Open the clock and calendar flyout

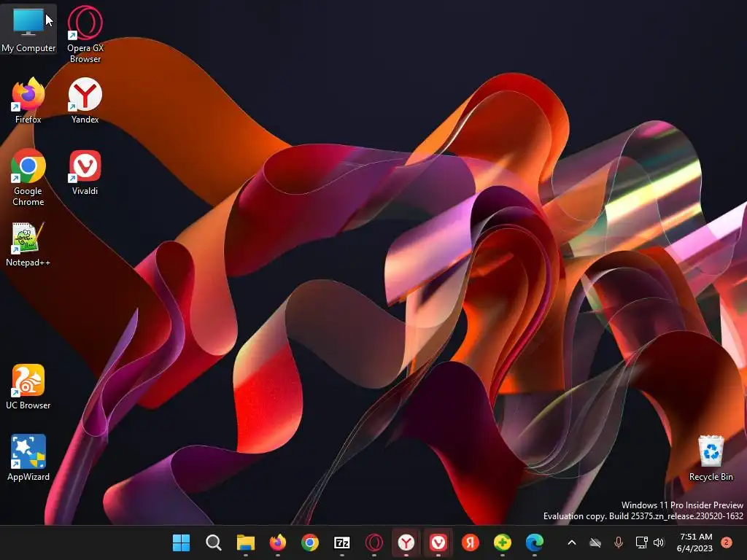[695, 542]
